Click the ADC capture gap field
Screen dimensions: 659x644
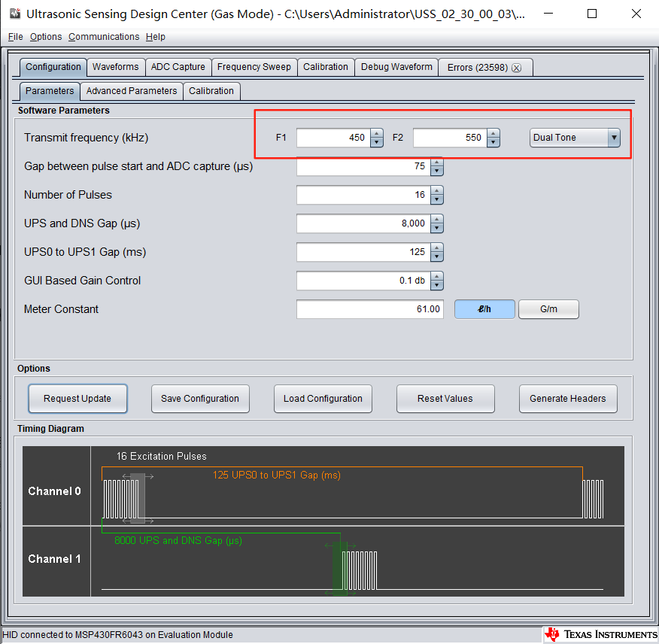[x=363, y=166]
